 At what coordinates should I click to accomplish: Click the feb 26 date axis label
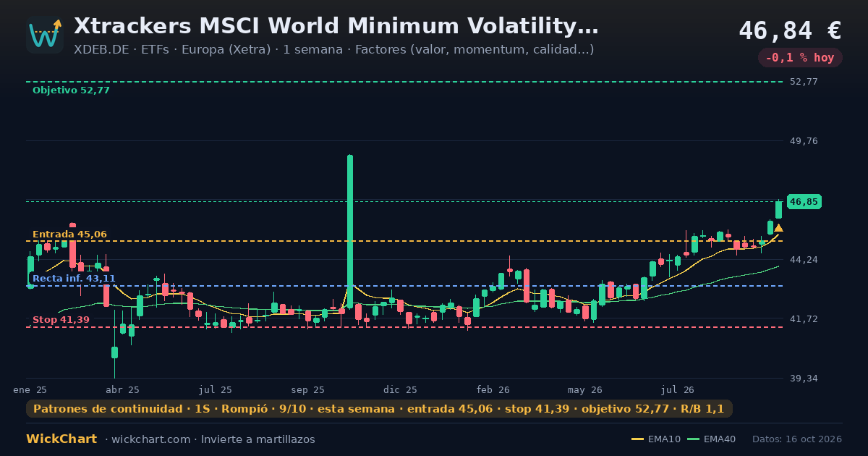tap(493, 390)
